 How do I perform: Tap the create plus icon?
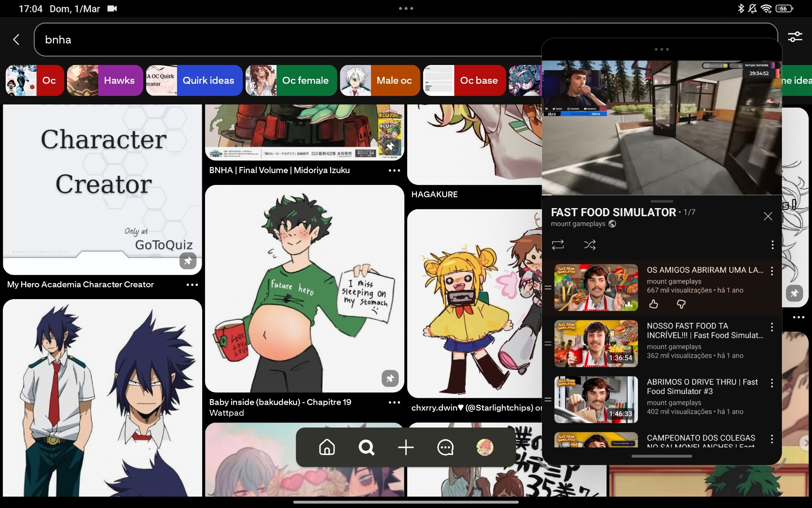(x=406, y=447)
